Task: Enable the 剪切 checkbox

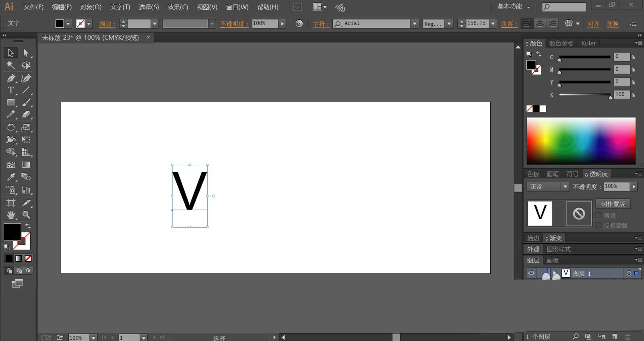Action: click(x=599, y=215)
